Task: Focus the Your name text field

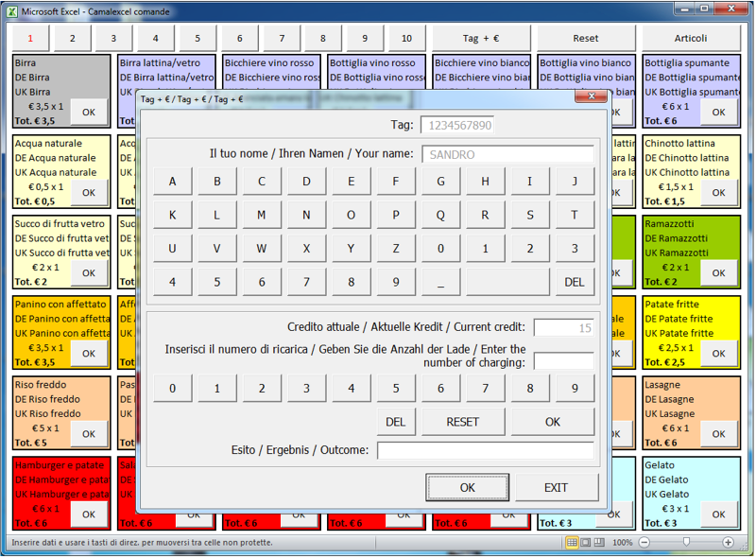Action: click(x=507, y=154)
